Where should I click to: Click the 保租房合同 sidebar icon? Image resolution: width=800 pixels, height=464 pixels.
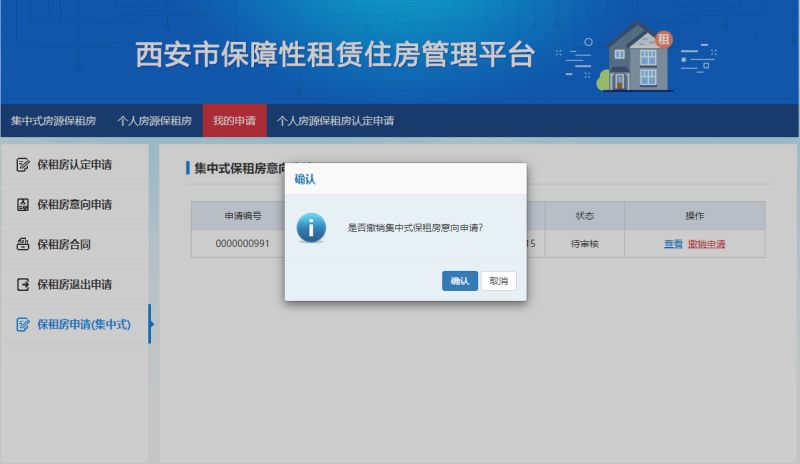tap(23, 244)
